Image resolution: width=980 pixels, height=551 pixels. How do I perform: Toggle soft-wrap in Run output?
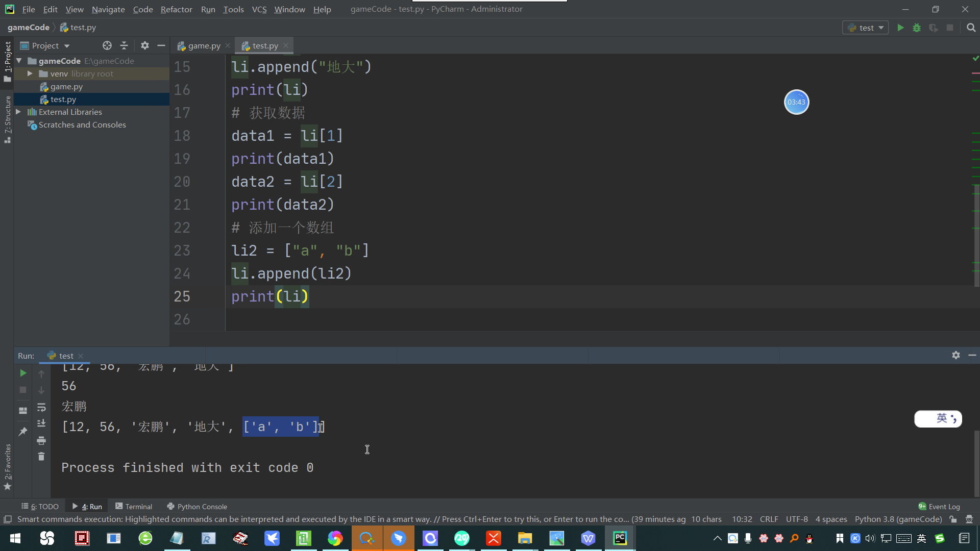pos(41,407)
